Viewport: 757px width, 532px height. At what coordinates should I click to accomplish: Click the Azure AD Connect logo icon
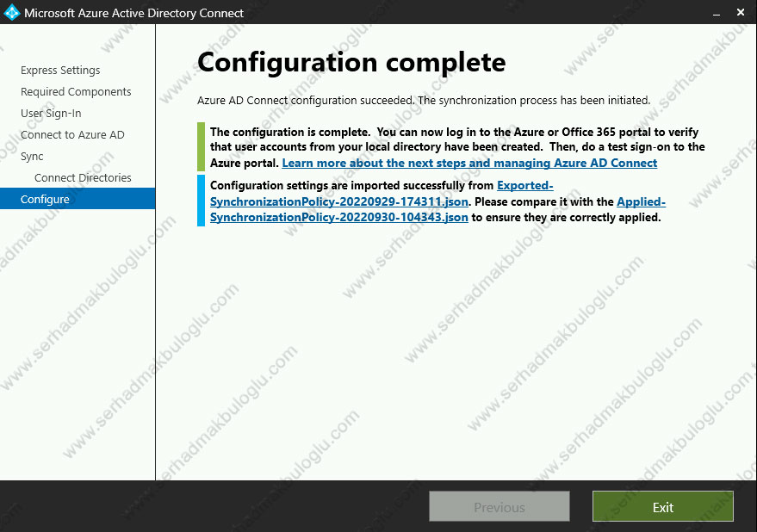(x=11, y=13)
